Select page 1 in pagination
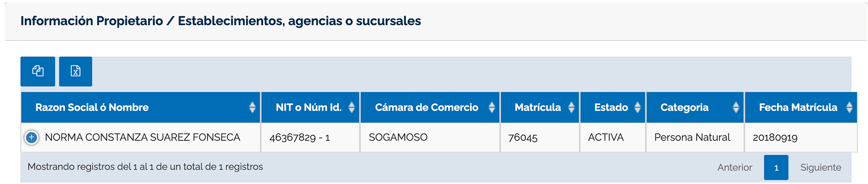This screenshot has width=868, height=184. point(776,167)
